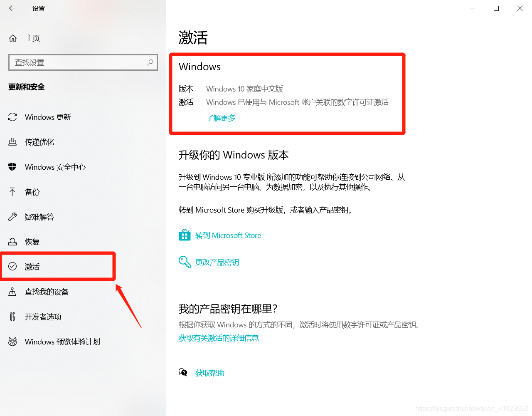Click the 获取帮助 link
This screenshot has width=532, height=416.
[x=210, y=373]
